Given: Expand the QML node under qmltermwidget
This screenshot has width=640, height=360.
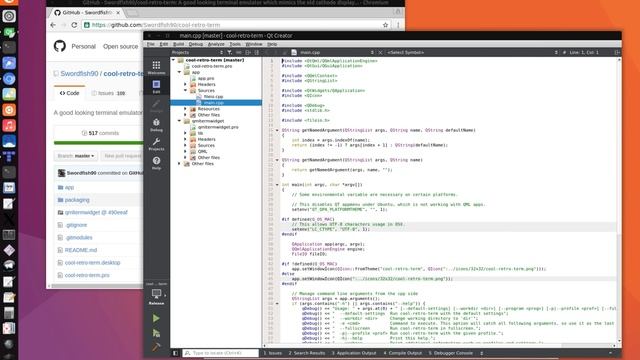Looking at the screenshot, I should pos(185,151).
